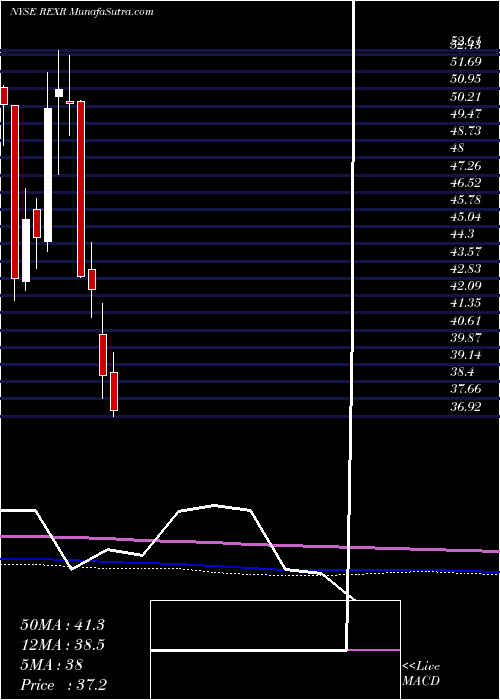This screenshot has width=500, height=700.
Task: Click the blue 12MA moving average line
Action: pos(250,568)
